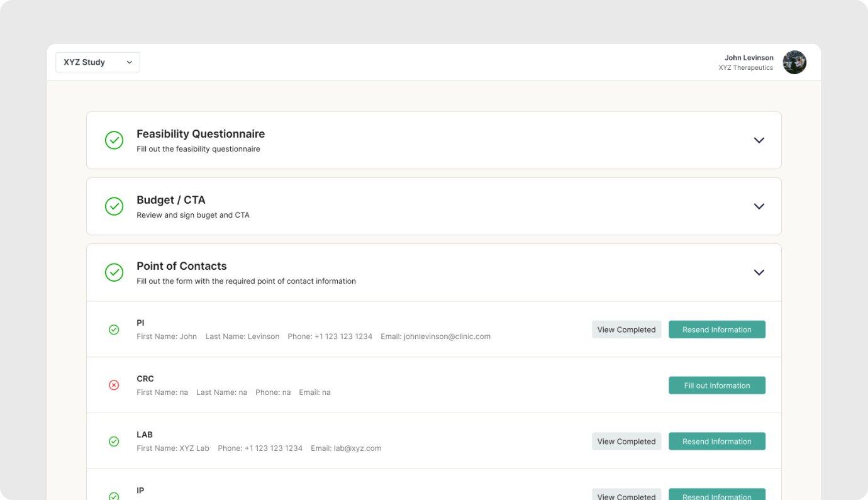Screen dimensions: 868x500
Task: Click Resend Information for the LAB contact
Action: tap(716, 442)
